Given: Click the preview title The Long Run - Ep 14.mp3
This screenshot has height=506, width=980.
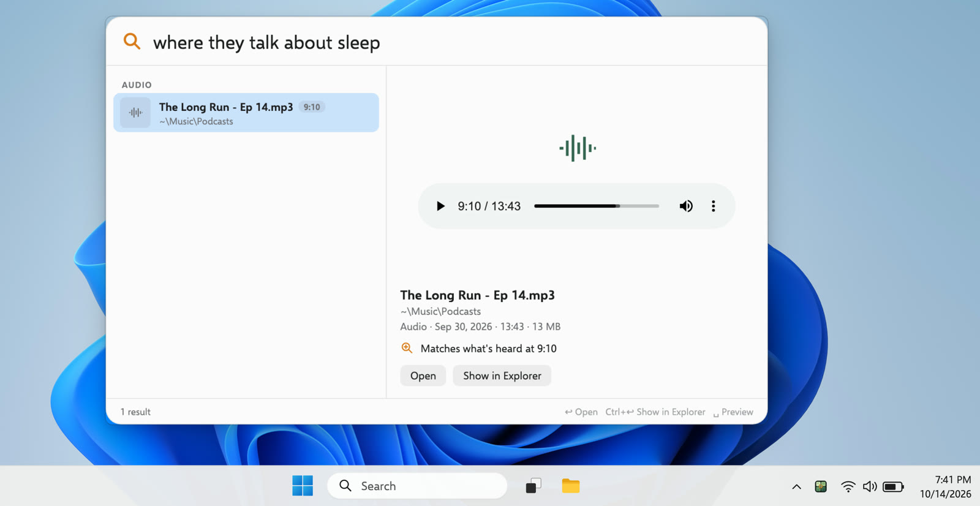Looking at the screenshot, I should (478, 295).
